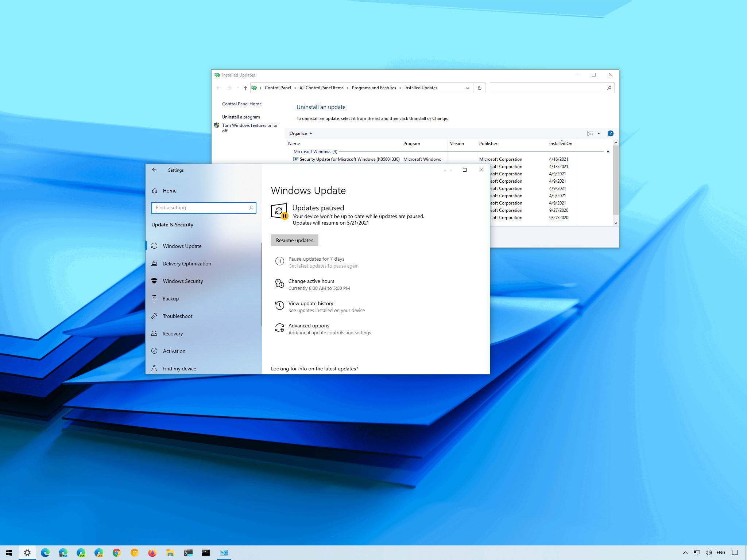This screenshot has height=560, width=747.
Task: Open View update history
Action: pyautogui.click(x=310, y=303)
